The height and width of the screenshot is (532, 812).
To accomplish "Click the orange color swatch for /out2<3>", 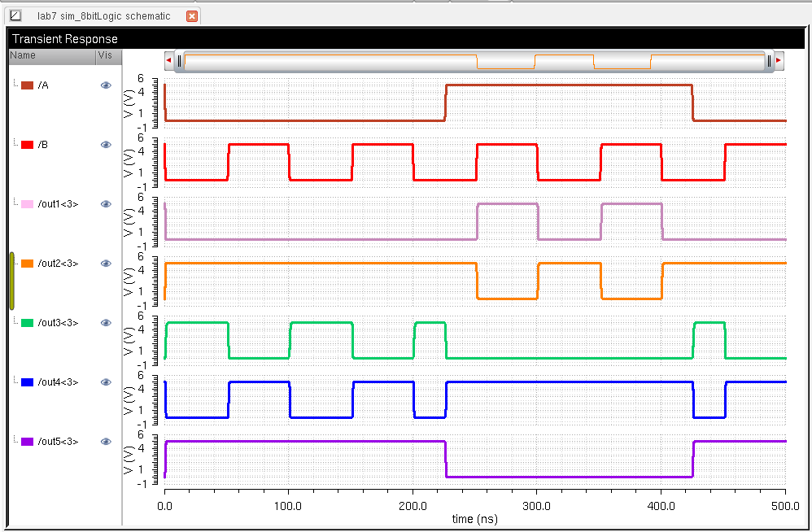I will pos(27,264).
